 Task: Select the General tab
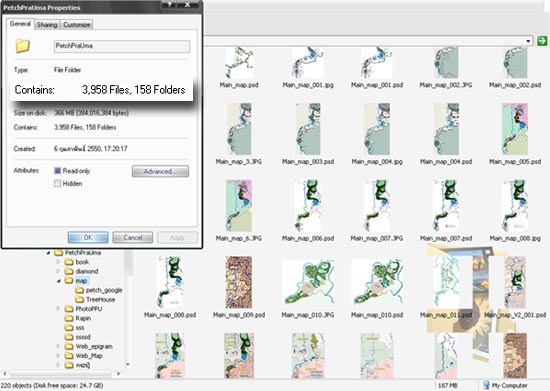[20, 24]
